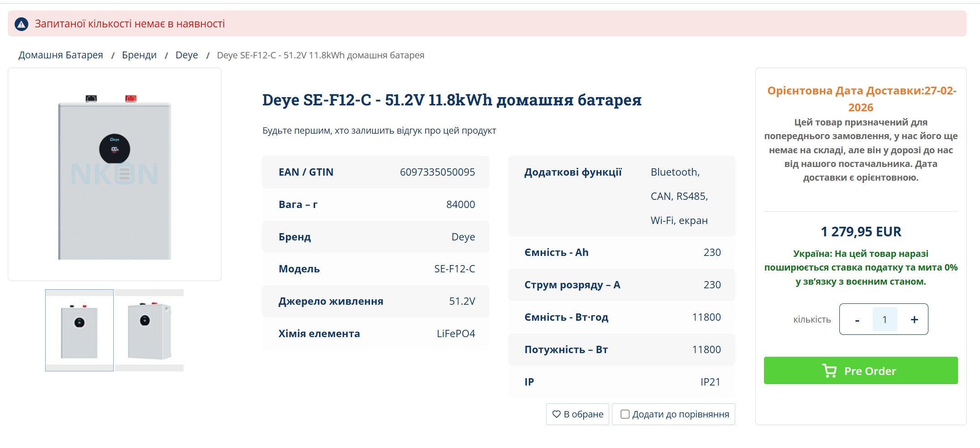Go to the 'Бренди' breadcrumb link
The height and width of the screenshot is (448, 980).
(139, 55)
